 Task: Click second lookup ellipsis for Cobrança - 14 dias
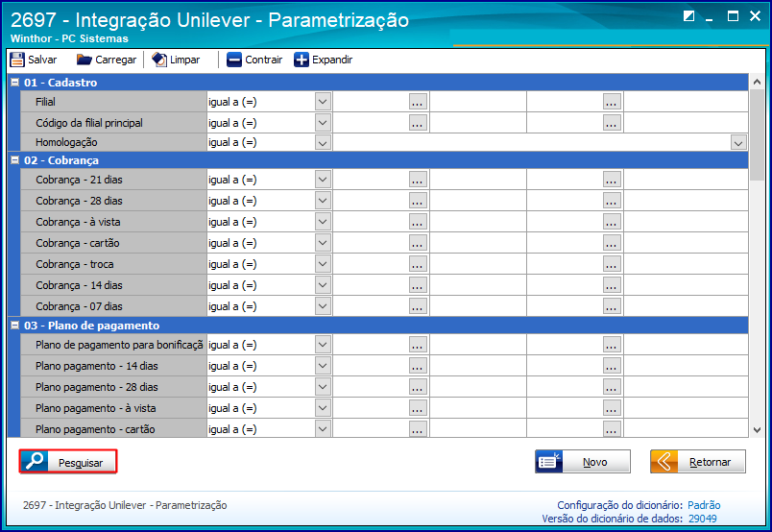(x=612, y=285)
